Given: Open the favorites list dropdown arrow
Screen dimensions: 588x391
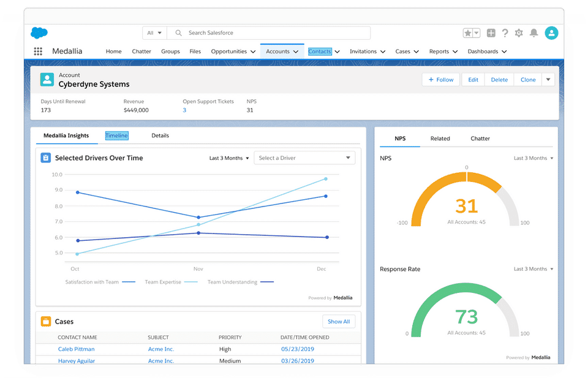Looking at the screenshot, I should coord(477,33).
